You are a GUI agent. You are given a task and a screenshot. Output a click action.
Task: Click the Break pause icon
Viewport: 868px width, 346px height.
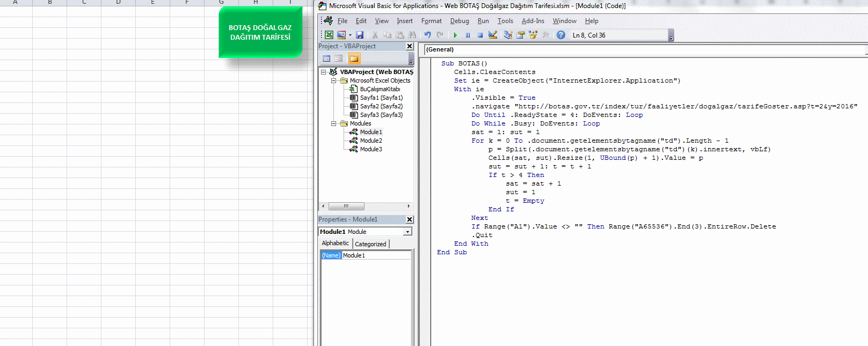(468, 35)
